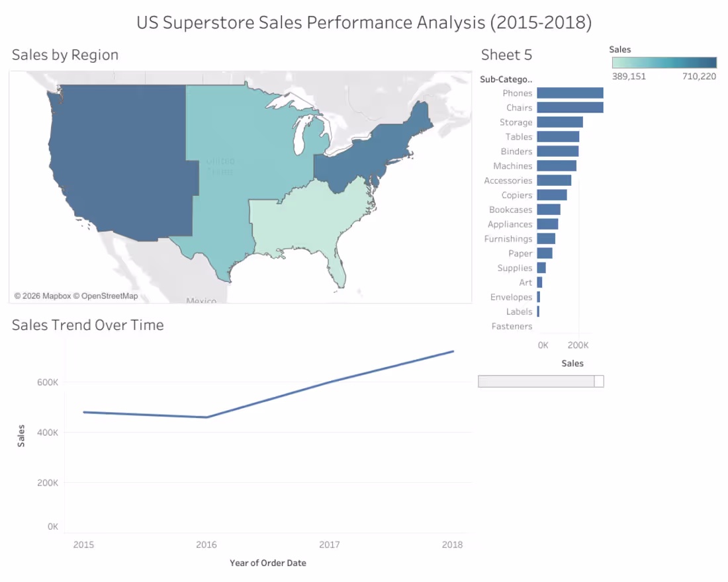Click the Binders sub-category label
The height and width of the screenshot is (582, 728).
516,151
